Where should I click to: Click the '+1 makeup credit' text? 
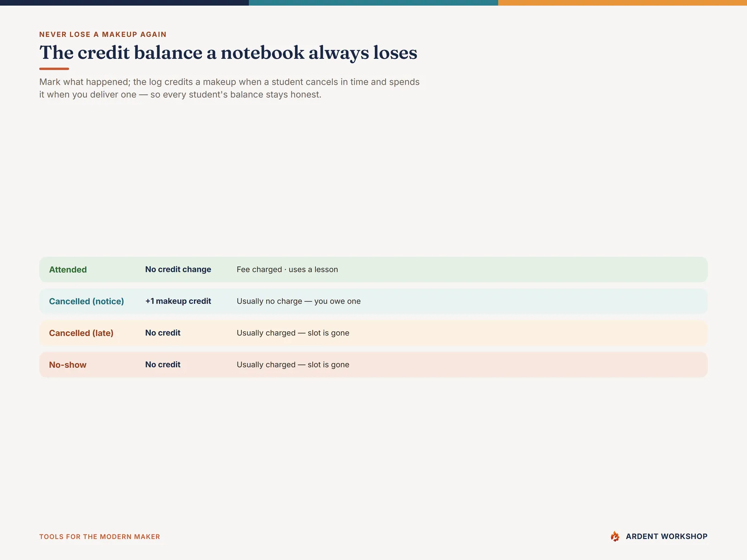[x=178, y=301]
